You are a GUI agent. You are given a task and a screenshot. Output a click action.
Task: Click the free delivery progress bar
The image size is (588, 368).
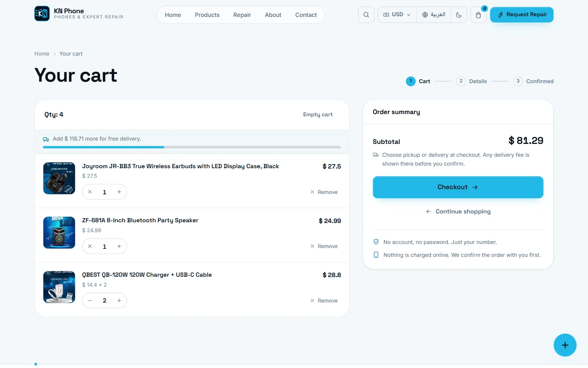pyautogui.click(x=192, y=147)
